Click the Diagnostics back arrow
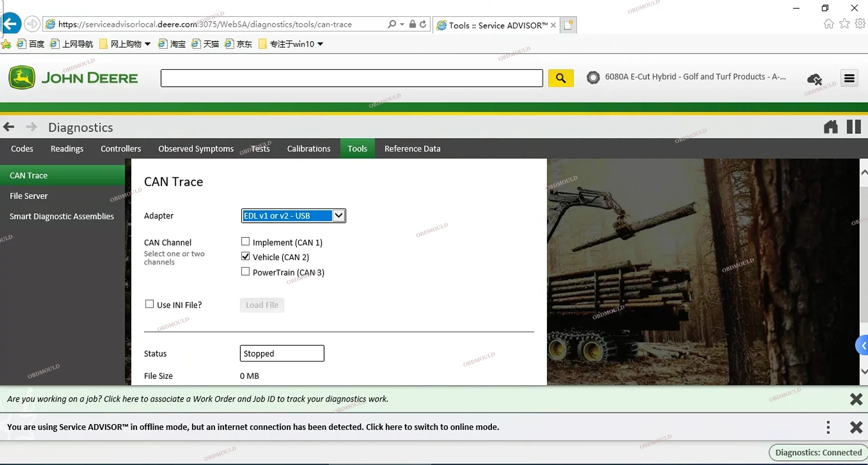The width and height of the screenshot is (868, 465). point(9,127)
